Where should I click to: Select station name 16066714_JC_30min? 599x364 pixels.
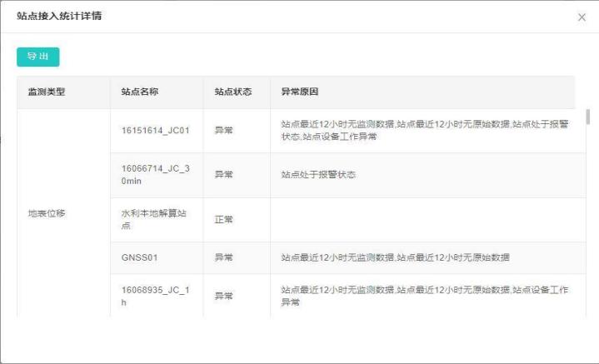pos(156,175)
